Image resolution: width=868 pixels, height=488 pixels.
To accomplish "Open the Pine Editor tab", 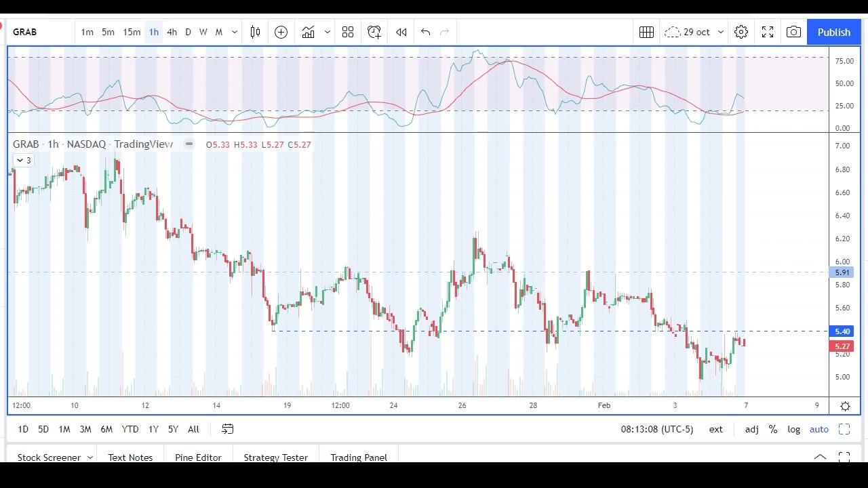I will (198, 457).
